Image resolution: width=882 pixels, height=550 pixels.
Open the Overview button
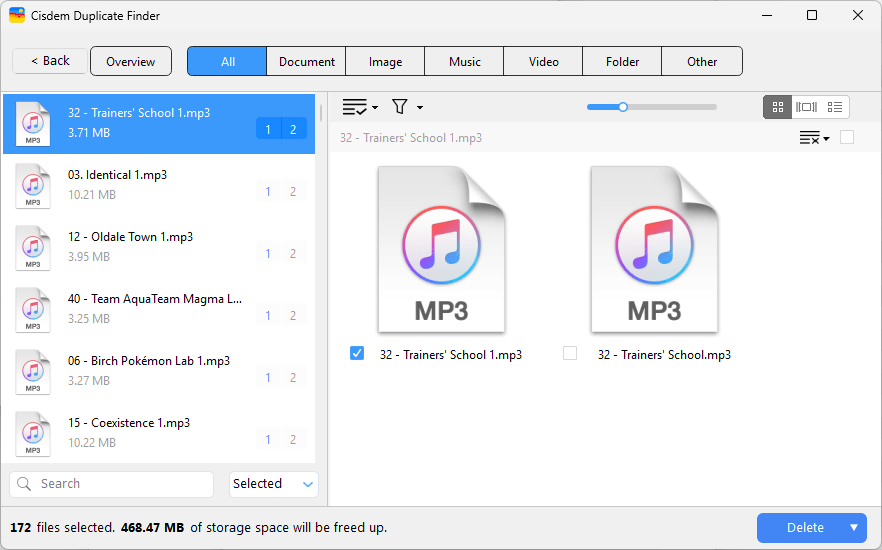tap(130, 61)
